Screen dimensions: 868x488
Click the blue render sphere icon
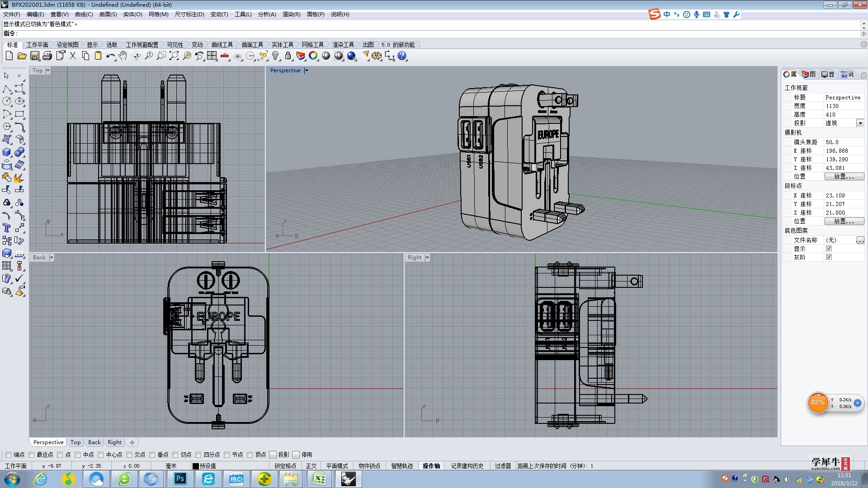click(351, 56)
